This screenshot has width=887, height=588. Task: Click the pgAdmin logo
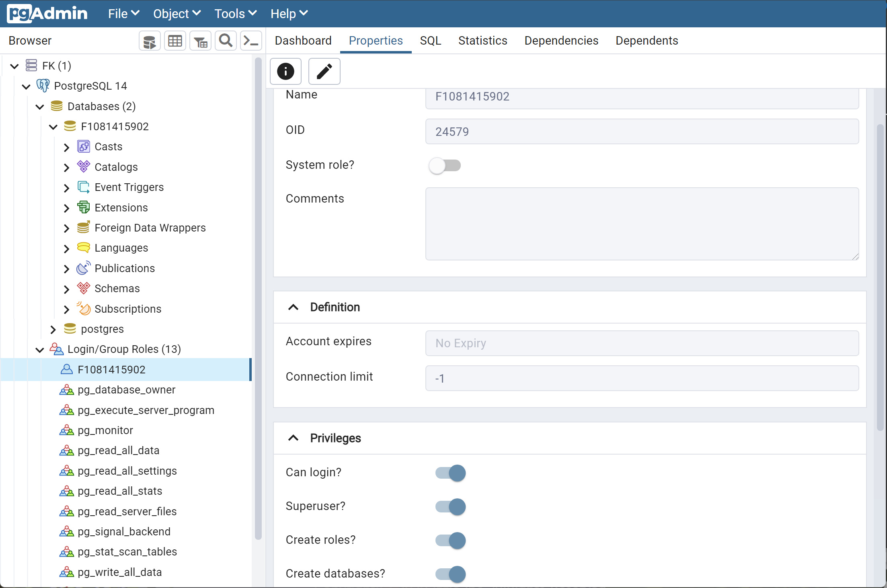point(47,14)
